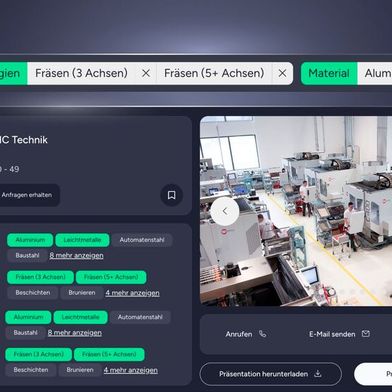Click the company name ending in 'C Technik'
Image resolution: width=392 pixels, height=392 pixels.
click(24, 140)
